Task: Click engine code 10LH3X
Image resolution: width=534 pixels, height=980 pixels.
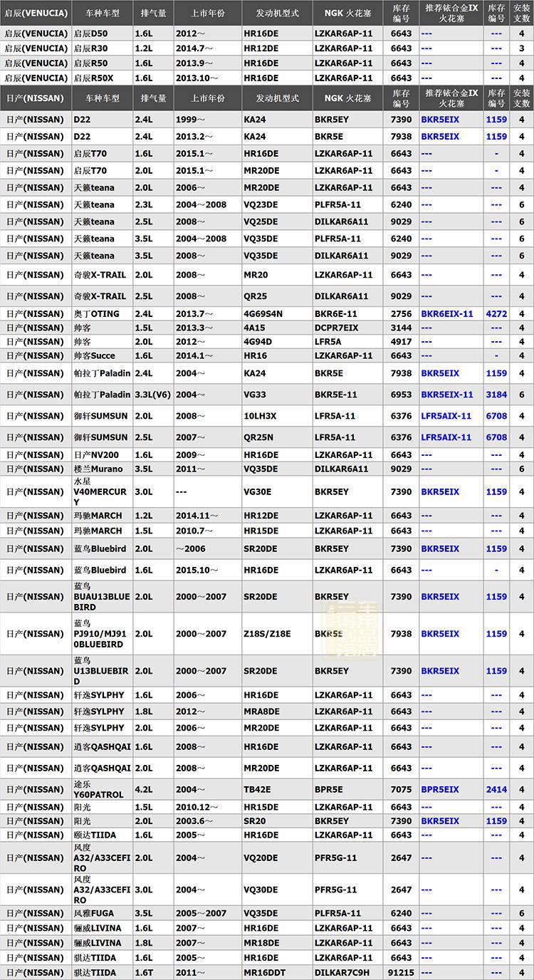Action: pyautogui.click(x=258, y=416)
